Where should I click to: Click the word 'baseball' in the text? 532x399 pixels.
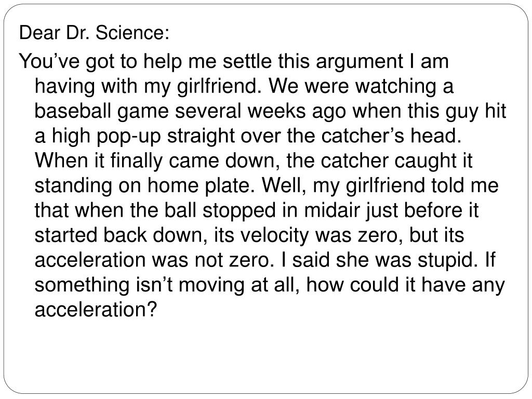[x=73, y=111]
